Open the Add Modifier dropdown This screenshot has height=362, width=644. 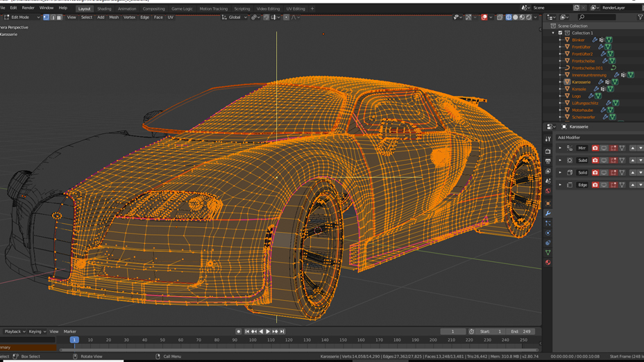click(600, 138)
